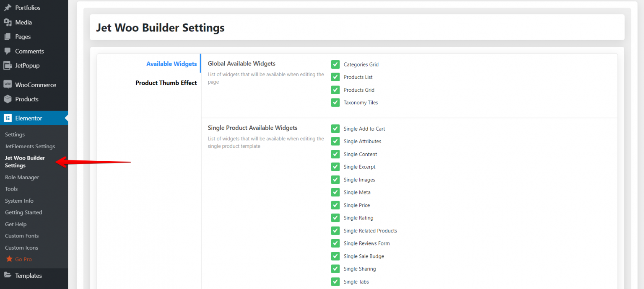Screen dimensions: 644x289
Task: Select the Available Widgets tab
Action: (x=171, y=63)
